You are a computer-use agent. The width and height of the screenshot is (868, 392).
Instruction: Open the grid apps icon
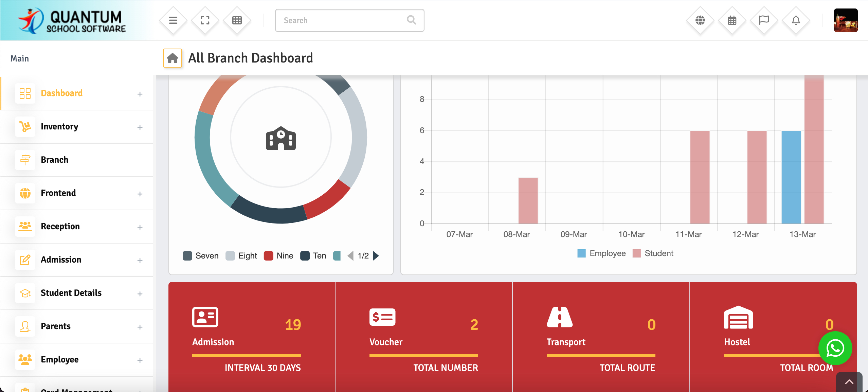pos(237,20)
